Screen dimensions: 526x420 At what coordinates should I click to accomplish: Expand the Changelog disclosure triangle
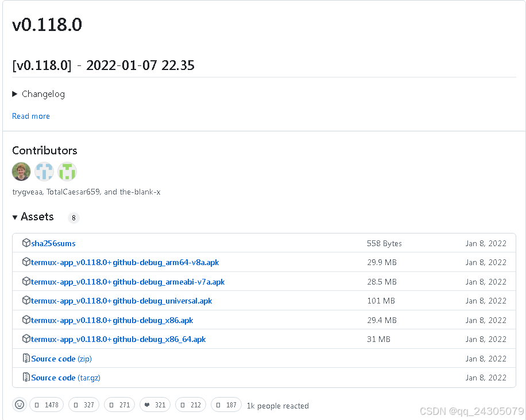coord(14,94)
